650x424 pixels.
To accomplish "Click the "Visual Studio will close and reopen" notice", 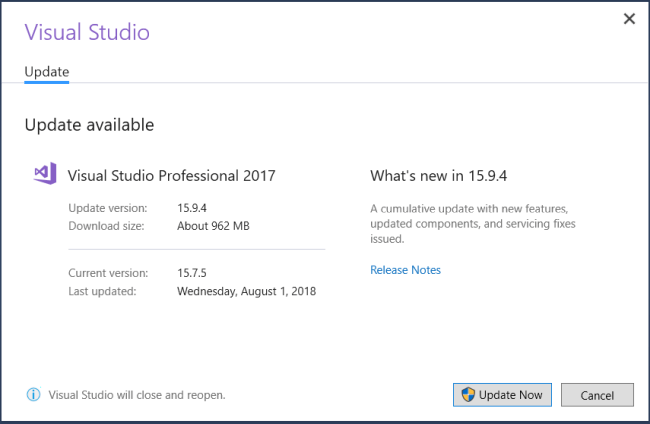I will [137, 394].
